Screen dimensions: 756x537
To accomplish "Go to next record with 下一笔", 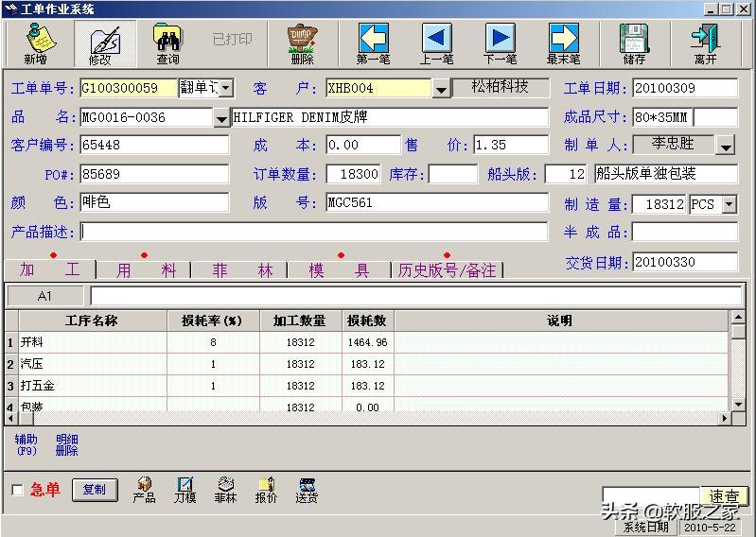I will coord(500,43).
